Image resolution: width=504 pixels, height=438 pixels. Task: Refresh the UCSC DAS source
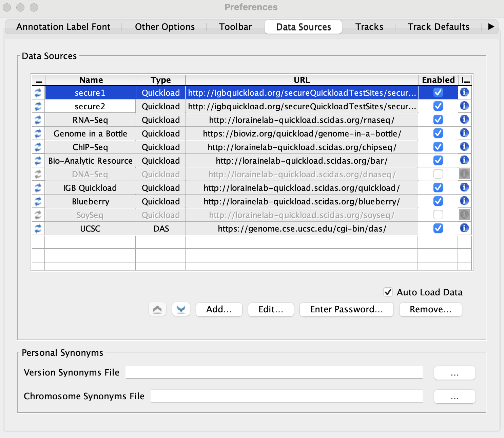(x=38, y=229)
